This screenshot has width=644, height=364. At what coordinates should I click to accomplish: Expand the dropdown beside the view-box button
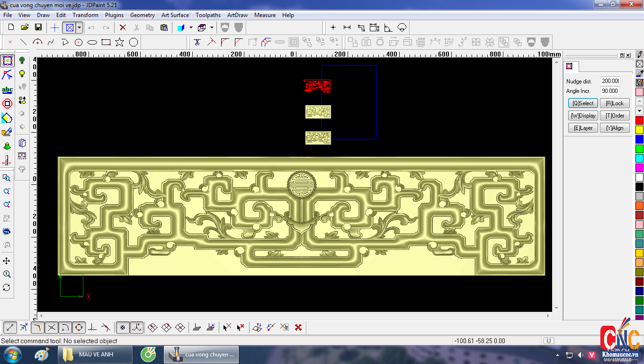[x=79, y=27]
